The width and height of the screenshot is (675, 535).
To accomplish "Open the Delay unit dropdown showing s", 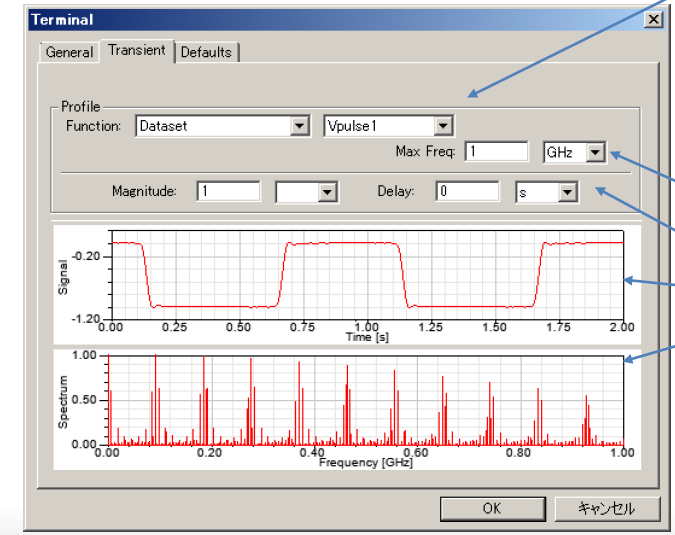I will 567,192.
